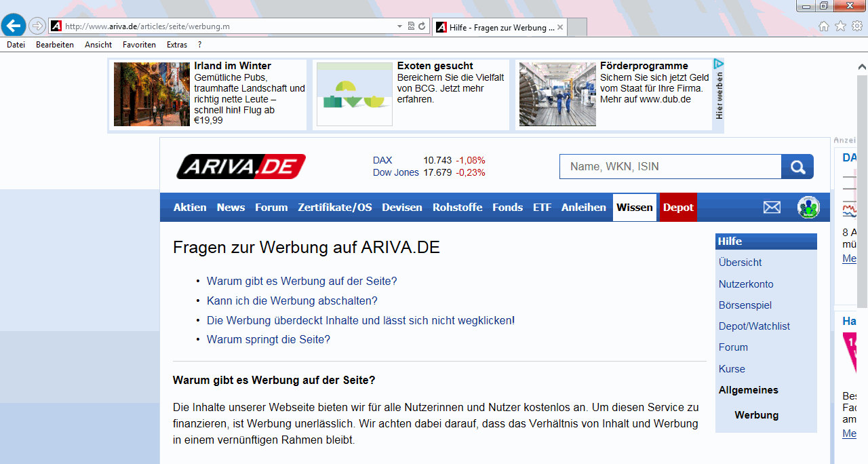Open the ETF section
Screen dimensions: 868x464
(x=542, y=208)
